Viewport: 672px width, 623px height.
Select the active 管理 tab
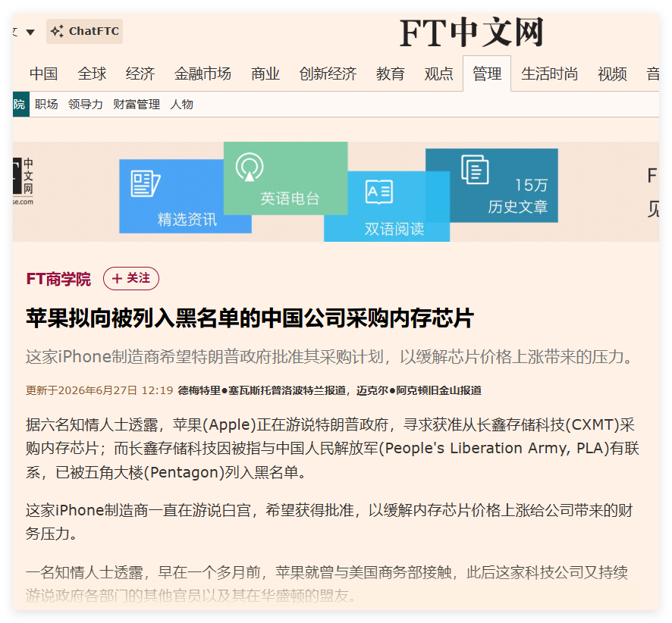click(x=487, y=74)
